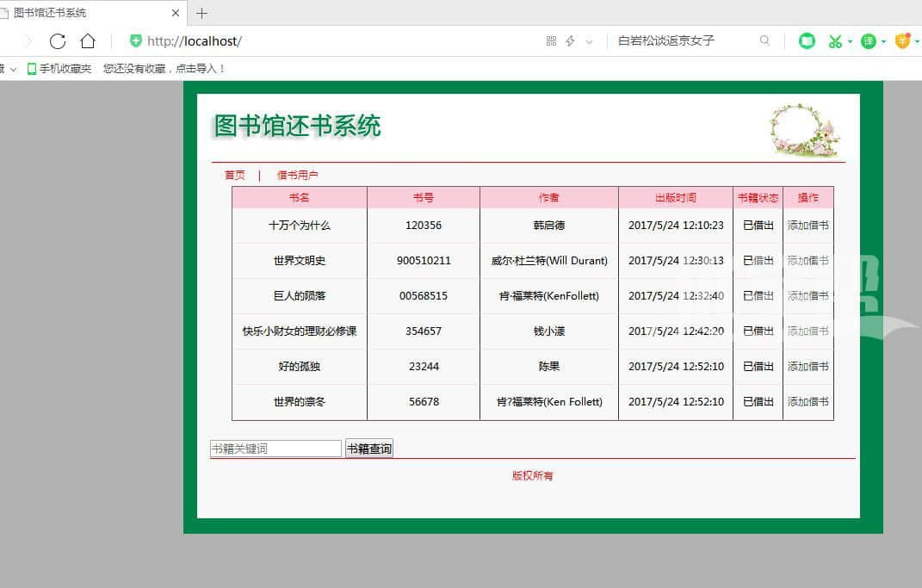Click the lightning speed-mode icon
This screenshot has height=588, width=922.
pos(570,41)
